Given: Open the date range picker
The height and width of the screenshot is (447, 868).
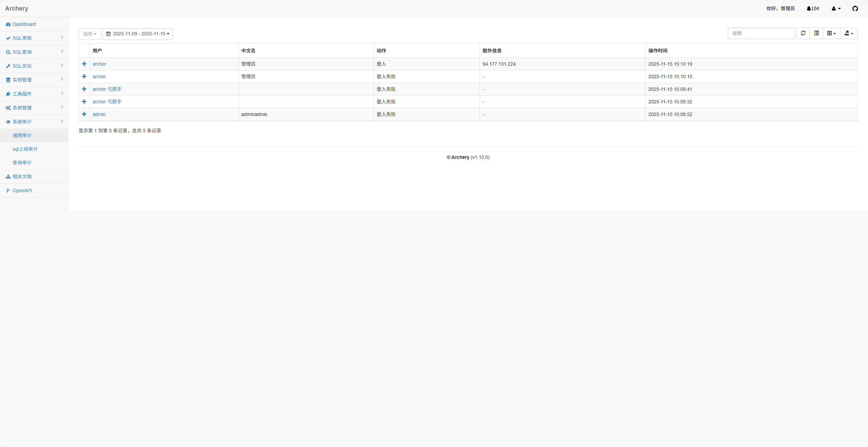Looking at the screenshot, I should pyautogui.click(x=138, y=34).
